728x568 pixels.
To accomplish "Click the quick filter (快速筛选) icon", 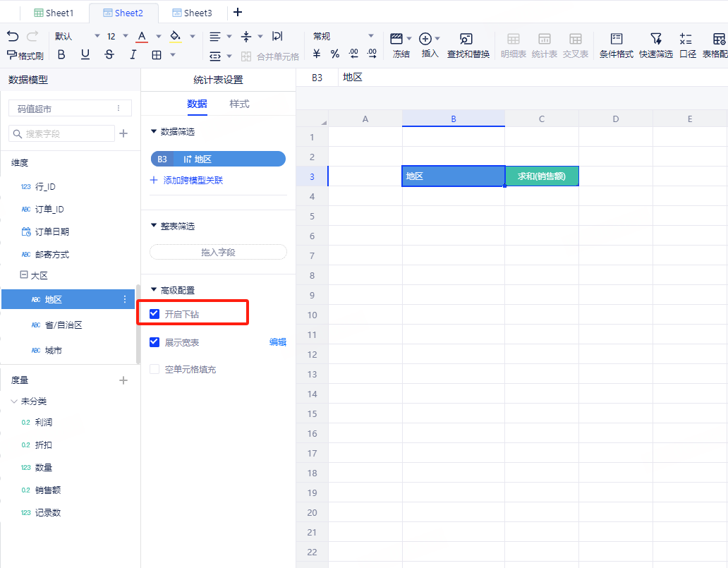I will click(655, 45).
